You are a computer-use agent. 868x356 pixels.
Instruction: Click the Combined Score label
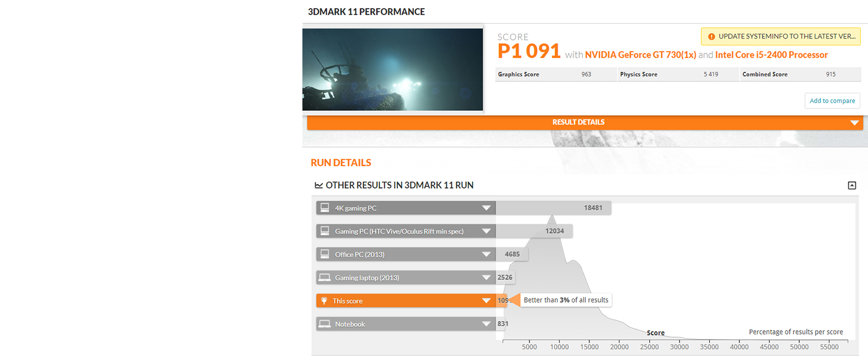(x=765, y=74)
